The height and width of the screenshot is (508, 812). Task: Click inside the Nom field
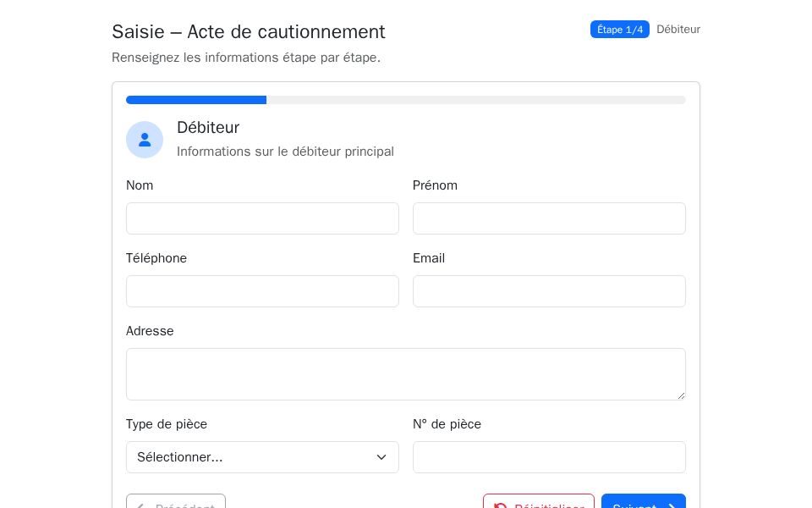[262, 218]
